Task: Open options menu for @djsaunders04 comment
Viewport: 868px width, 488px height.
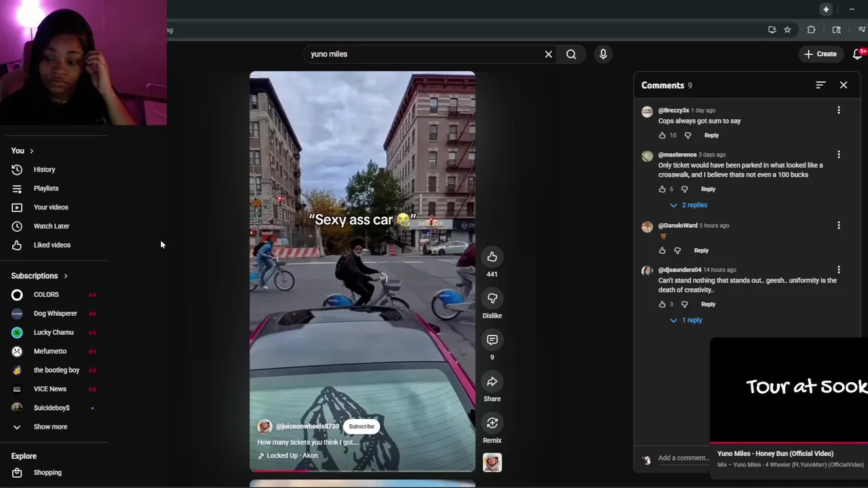Action: coord(839,270)
